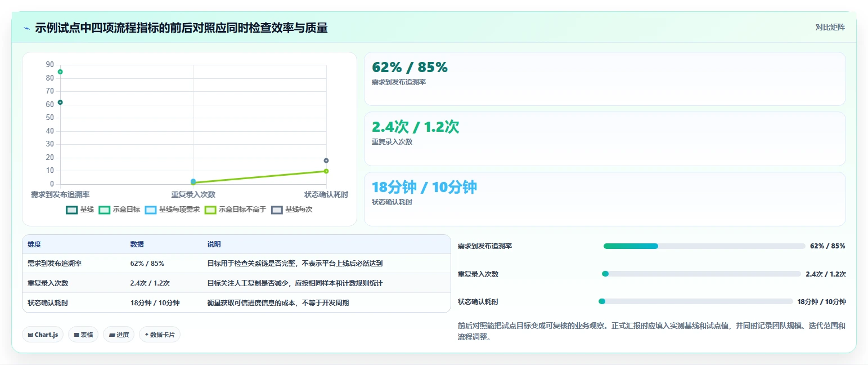Click the 2.4次 / 1.2次 table cell
The image size is (868, 365).
pyautogui.click(x=150, y=283)
